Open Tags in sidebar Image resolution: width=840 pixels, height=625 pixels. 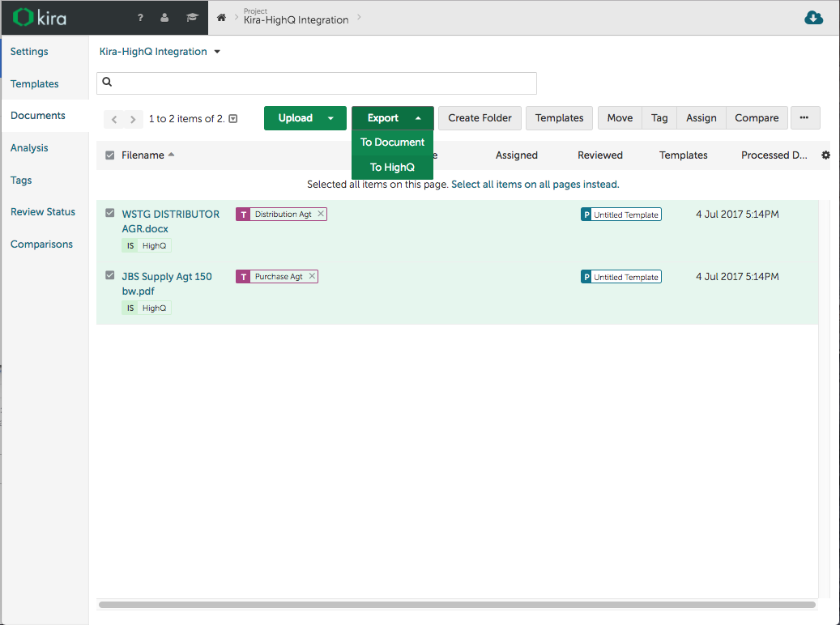coord(21,180)
